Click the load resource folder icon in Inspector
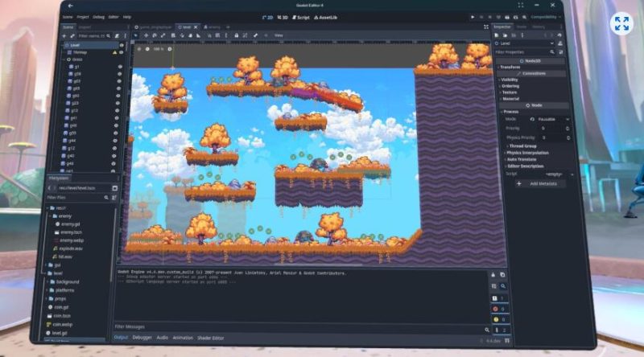Image resolution: width=644 pixels, height=357 pixels. [506, 35]
